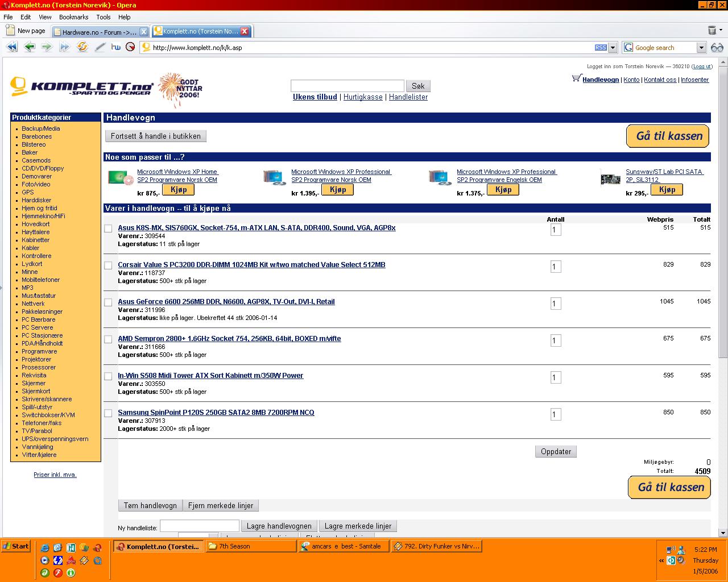Launch Windows Media Player from quick launch

tap(44, 560)
